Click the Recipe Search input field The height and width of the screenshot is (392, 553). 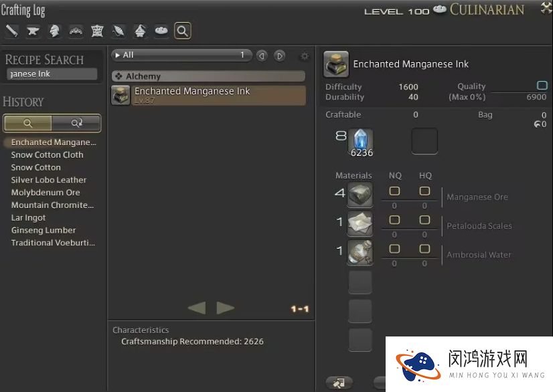point(52,74)
